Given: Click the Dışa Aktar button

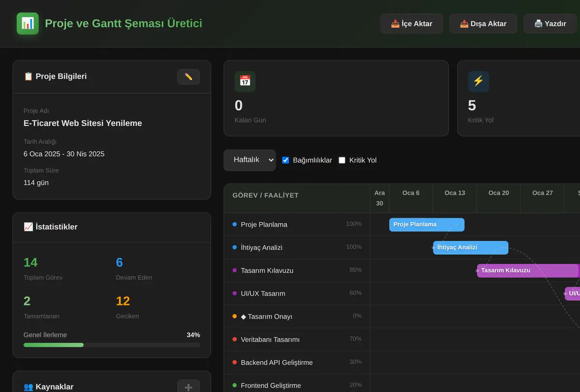Looking at the screenshot, I should (483, 24).
